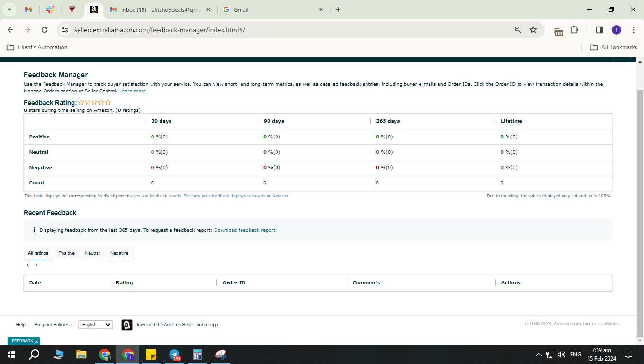Open the FEEDBACK widget tab
The height and width of the screenshot is (364, 644).
point(22,341)
